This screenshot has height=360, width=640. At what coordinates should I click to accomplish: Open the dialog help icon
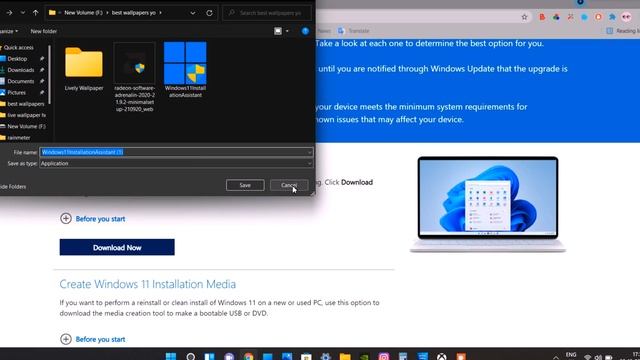[x=305, y=31]
